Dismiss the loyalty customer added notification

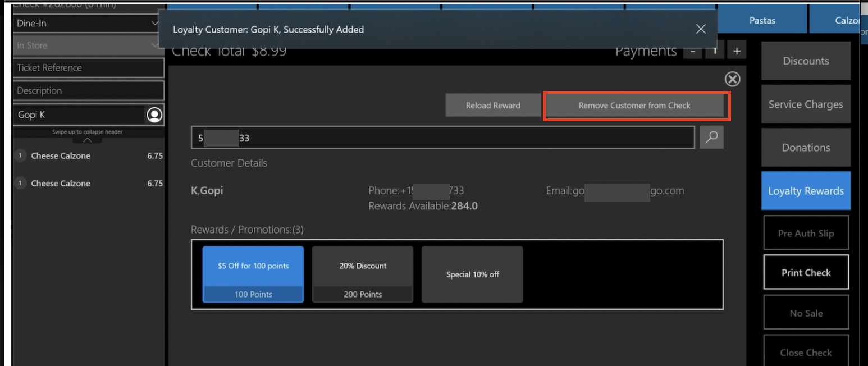pos(701,29)
